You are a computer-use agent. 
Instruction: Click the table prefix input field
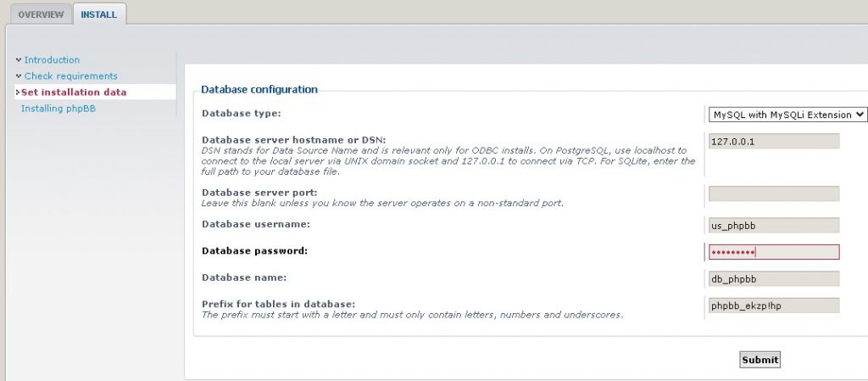(x=773, y=305)
